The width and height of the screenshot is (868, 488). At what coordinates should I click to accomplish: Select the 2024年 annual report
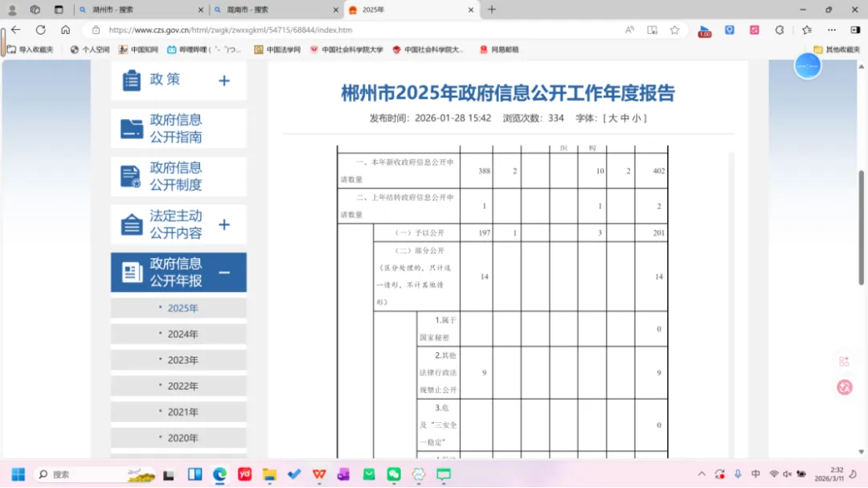tap(178, 334)
